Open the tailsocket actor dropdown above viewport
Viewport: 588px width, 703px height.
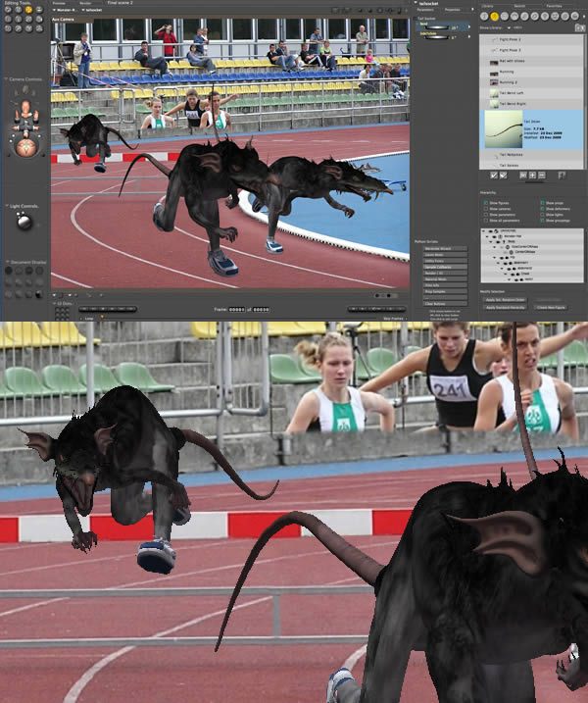tap(93, 10)
